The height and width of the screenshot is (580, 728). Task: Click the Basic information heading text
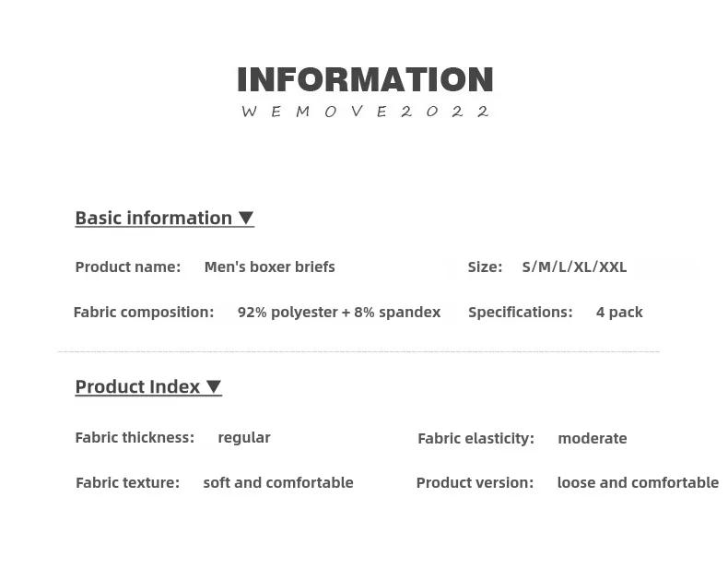pyautogui.click(x=153, y=218)
